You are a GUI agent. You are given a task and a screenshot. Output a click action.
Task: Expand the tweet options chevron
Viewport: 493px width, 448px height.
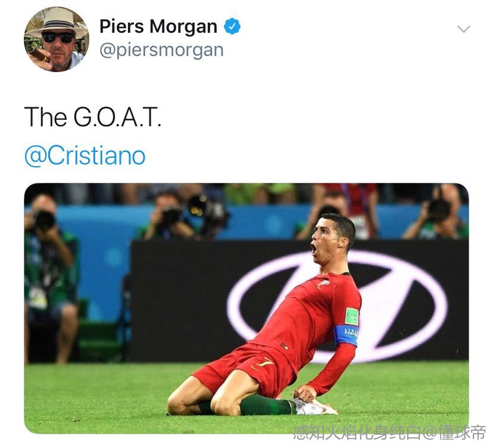pos(463,29)
